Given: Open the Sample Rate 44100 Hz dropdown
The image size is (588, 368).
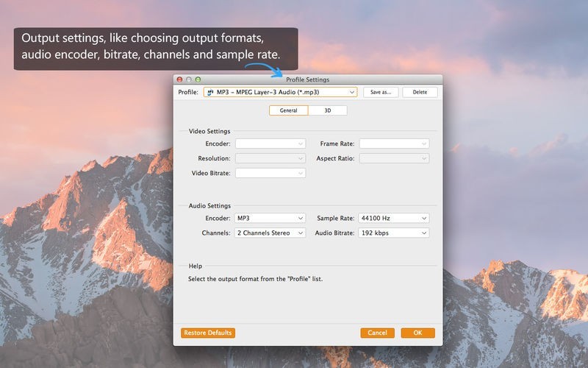Looking at the screenshot, I should point(394,219).
